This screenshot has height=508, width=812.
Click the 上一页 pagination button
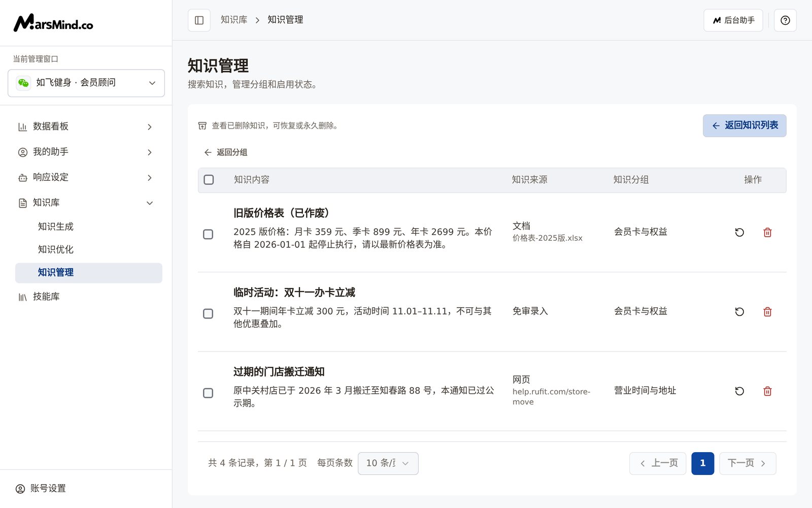tap(658, 463)
